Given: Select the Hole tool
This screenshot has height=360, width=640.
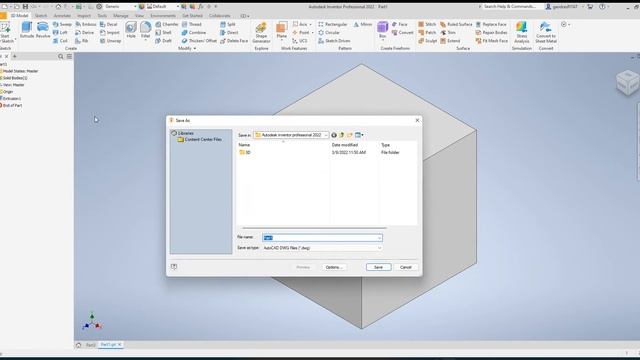Looking at the screenshot, I should point(131,30).
